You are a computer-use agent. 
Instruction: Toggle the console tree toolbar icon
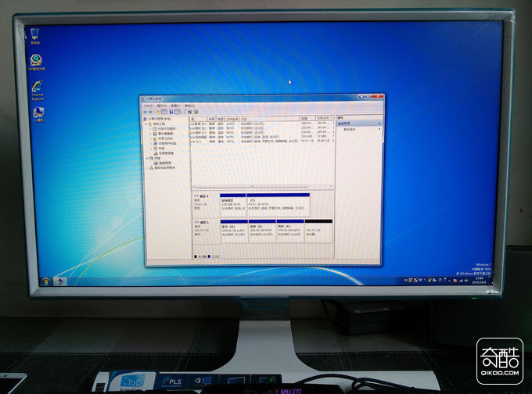click(164, 112)
